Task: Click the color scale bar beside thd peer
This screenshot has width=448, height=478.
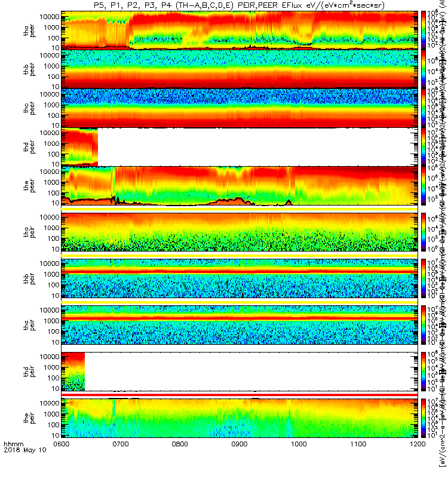Action: click(x=424, y=146)
